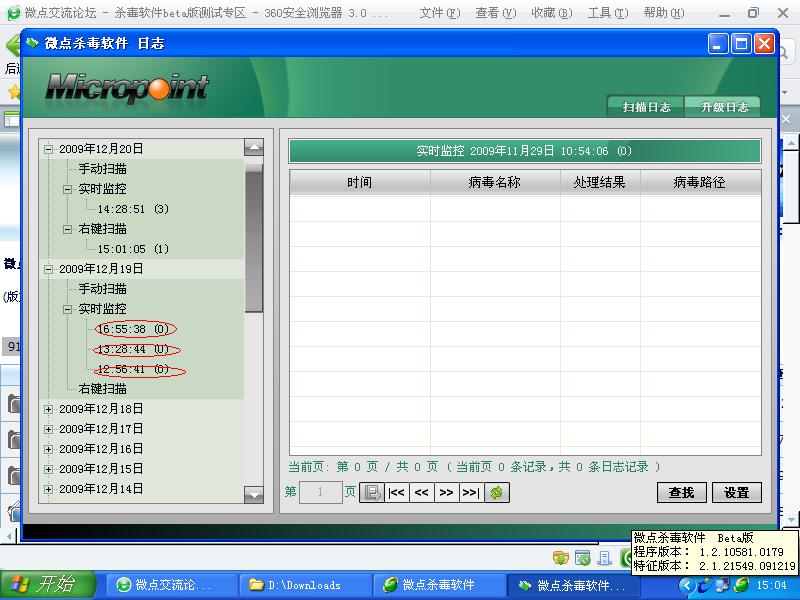Click the jump-to-page icon beside the page box
The height and width of the screenshot is (600, 800).
coord(372,492)
